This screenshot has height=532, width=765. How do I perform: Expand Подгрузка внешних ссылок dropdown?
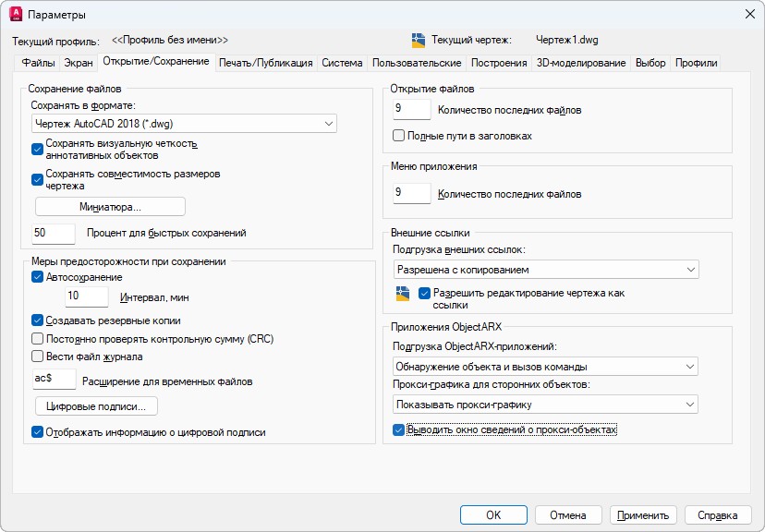(545, 270)
